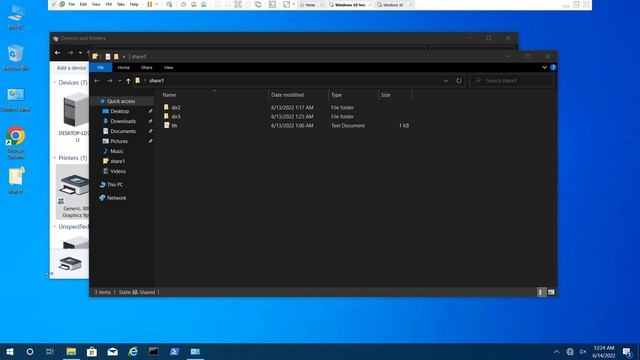Screen dimensions: 640x360
Task: Select This PC in navigation pane
Action: 115,185
